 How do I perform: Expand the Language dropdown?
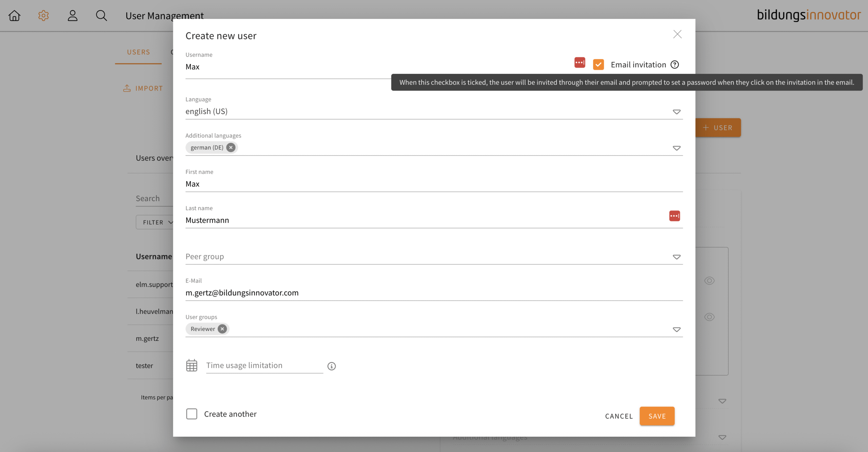(x=676, y=112)
